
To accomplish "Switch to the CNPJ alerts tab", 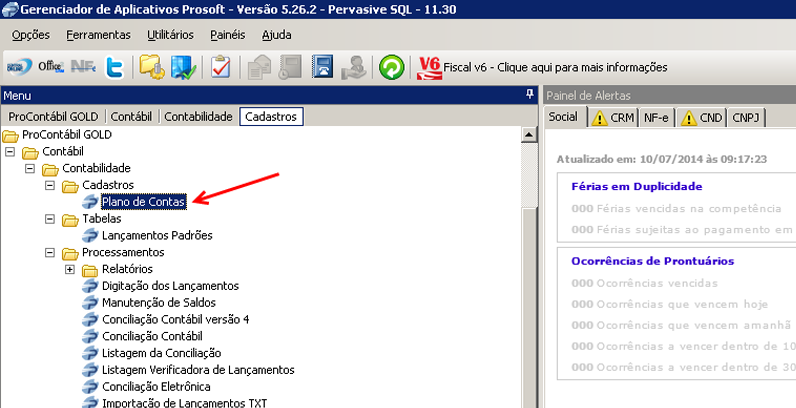I will (x=746, y=118).
